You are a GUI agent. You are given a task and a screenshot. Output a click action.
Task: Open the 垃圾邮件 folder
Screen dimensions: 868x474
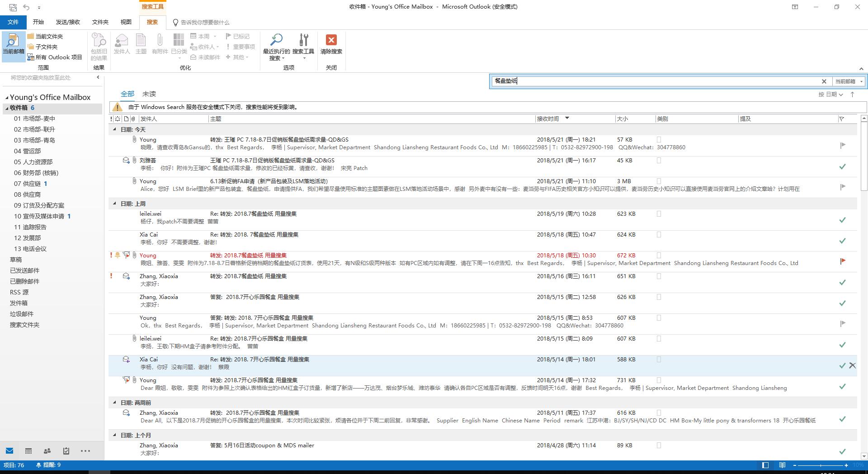pos(22,314)
